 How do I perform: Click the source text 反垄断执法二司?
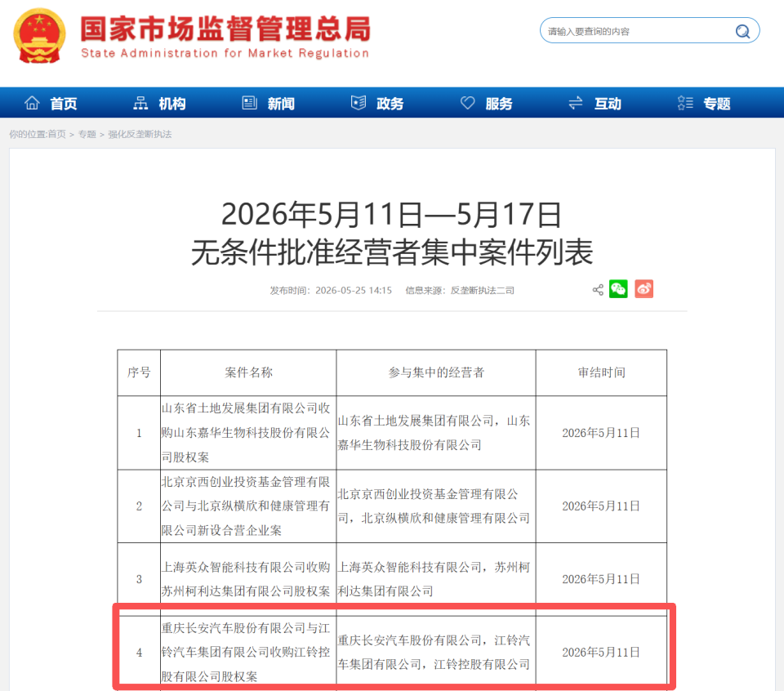click(482, 291)
